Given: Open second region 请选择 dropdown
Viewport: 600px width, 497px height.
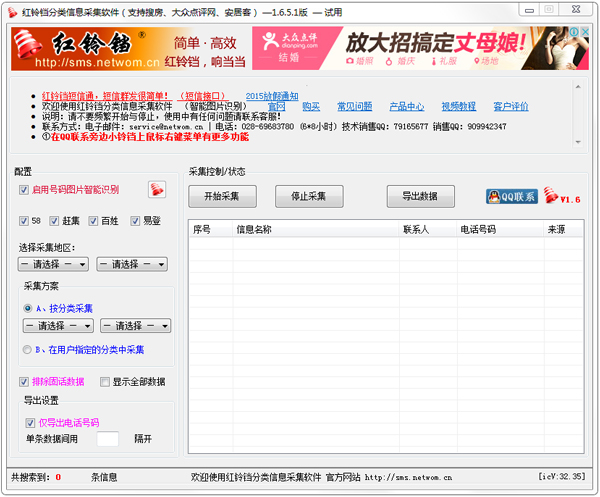Looking at the screenshot, I should (x=132, y=264).
